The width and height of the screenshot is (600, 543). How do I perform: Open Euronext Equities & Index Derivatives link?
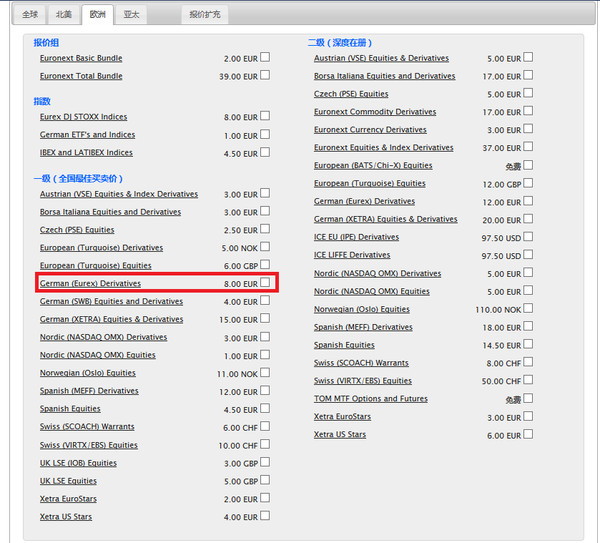point(384,148)
